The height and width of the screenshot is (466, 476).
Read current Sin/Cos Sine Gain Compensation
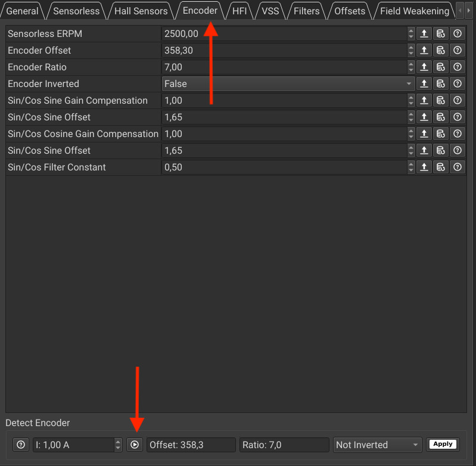coord(424,101)
